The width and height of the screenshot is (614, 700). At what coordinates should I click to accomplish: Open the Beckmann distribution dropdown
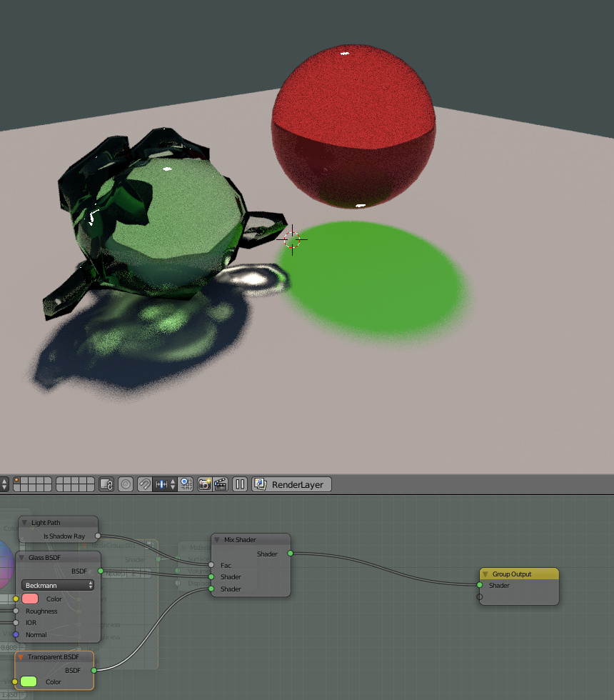point(58,585)
